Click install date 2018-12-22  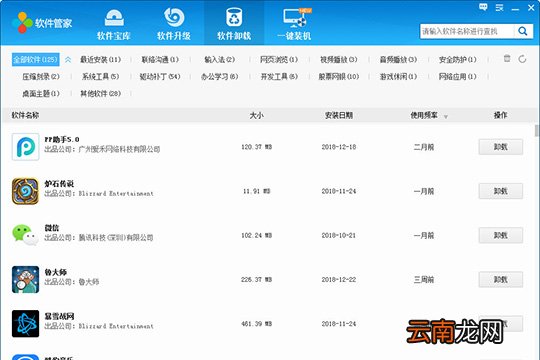pyautogui.click(x=339, y=279)
